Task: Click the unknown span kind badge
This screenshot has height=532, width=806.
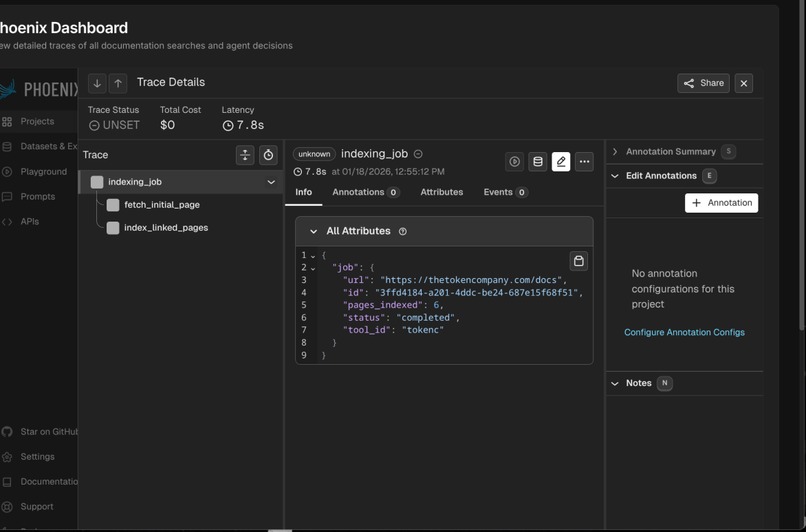Action: tap(314, 154)
